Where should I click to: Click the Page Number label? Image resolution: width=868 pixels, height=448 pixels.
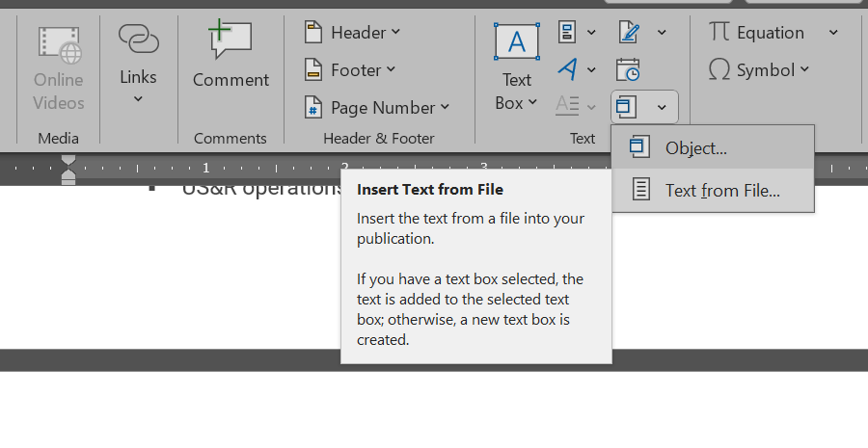tap(383, 108)
